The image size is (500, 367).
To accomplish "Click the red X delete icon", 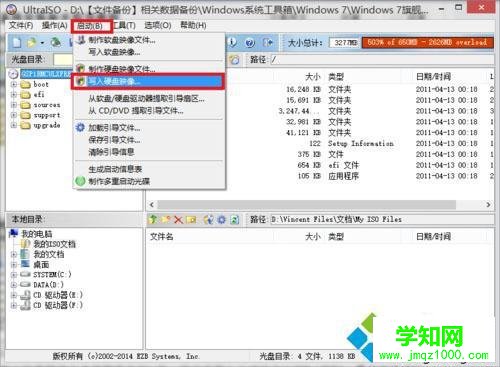I will coord(178,219).
